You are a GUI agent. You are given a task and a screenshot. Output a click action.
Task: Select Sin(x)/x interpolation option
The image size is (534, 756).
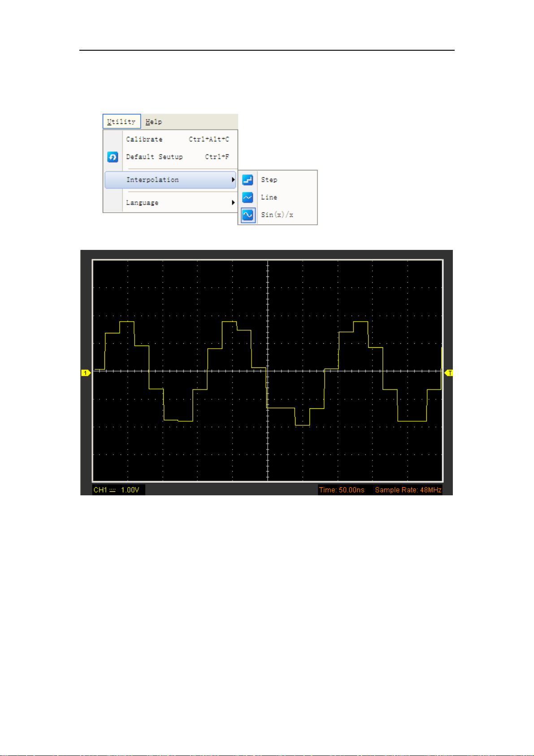[x=278, y=215]
